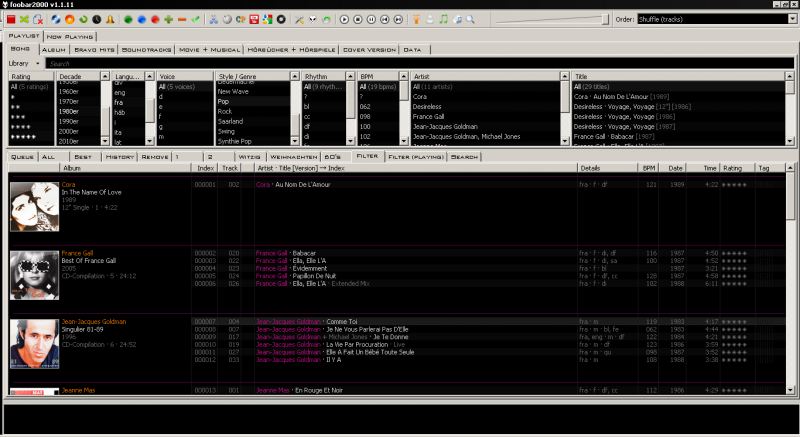Open the History playlist tab
Screen dimensions: 800x437
pos(120,157)
